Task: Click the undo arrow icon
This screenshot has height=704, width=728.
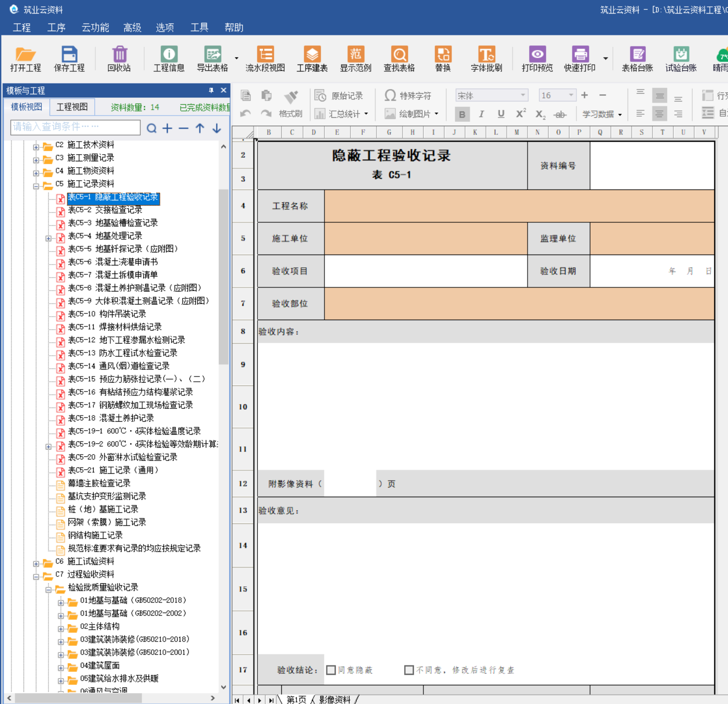Action: (246, 113)
